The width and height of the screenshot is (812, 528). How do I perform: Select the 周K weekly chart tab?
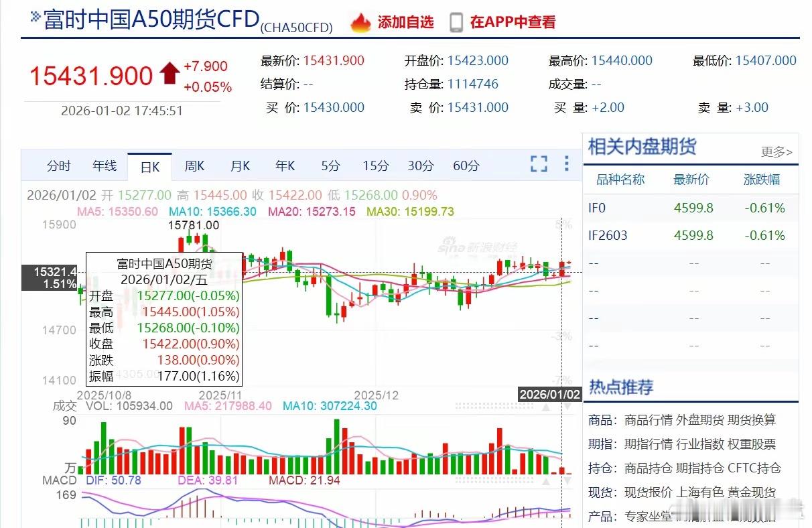(194, 166)
